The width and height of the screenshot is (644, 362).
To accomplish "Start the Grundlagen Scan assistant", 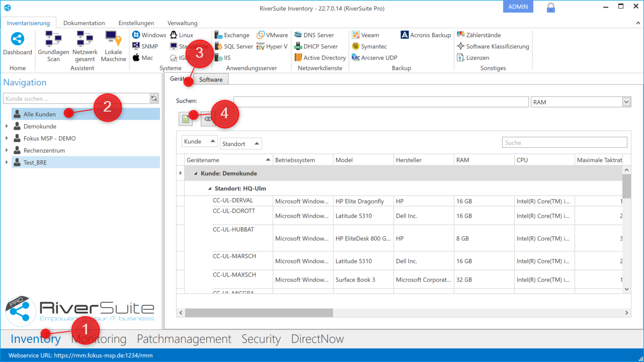I will [x=53, y=46].
